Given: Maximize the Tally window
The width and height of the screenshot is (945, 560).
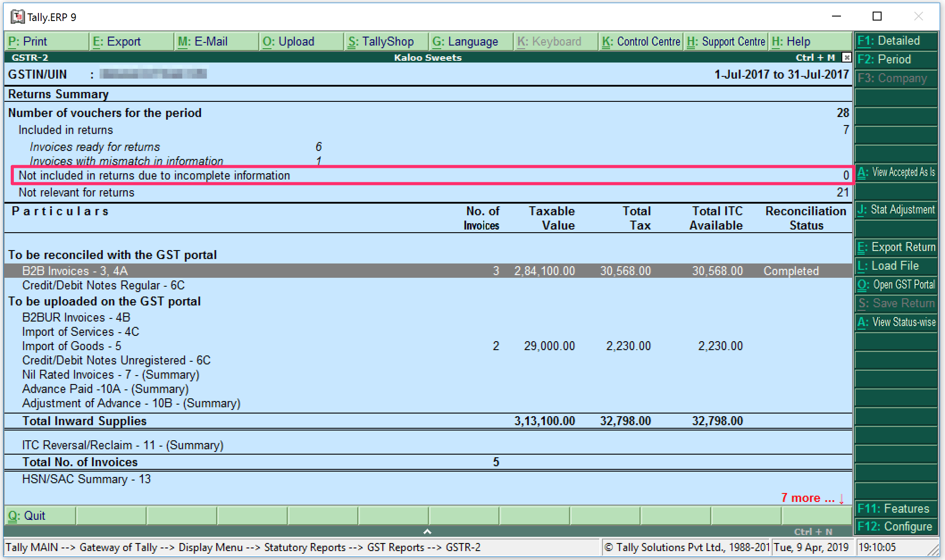Looking at the screenshot, I should pos(877,17).
